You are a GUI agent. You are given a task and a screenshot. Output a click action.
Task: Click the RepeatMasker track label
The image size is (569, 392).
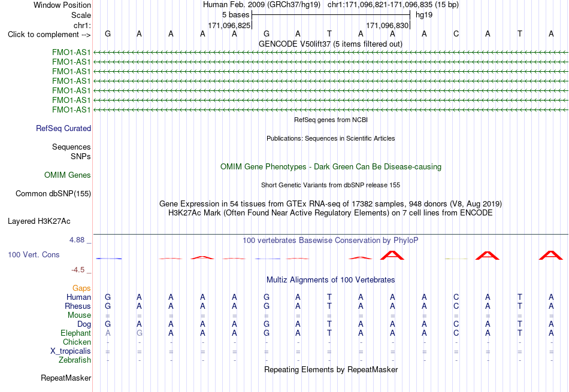(x=66, y=378)
